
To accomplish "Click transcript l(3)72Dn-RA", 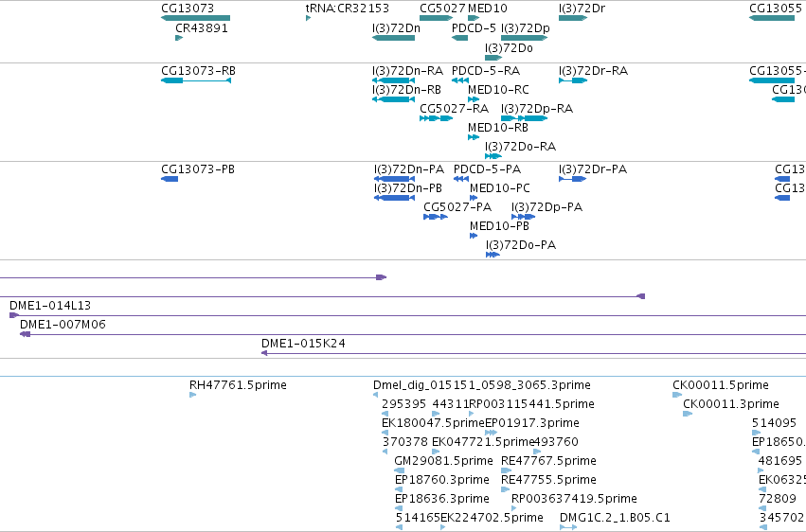I will pyautogui.click(x=393, y=80).
